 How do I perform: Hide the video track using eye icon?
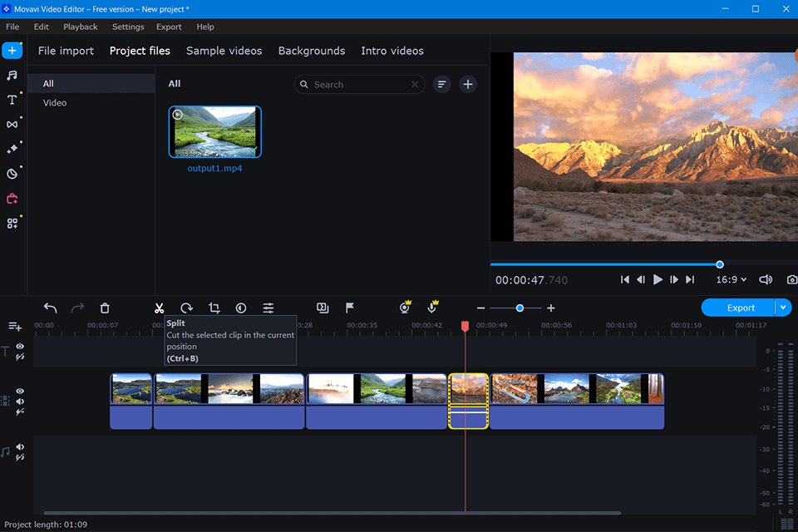(20, 391)
